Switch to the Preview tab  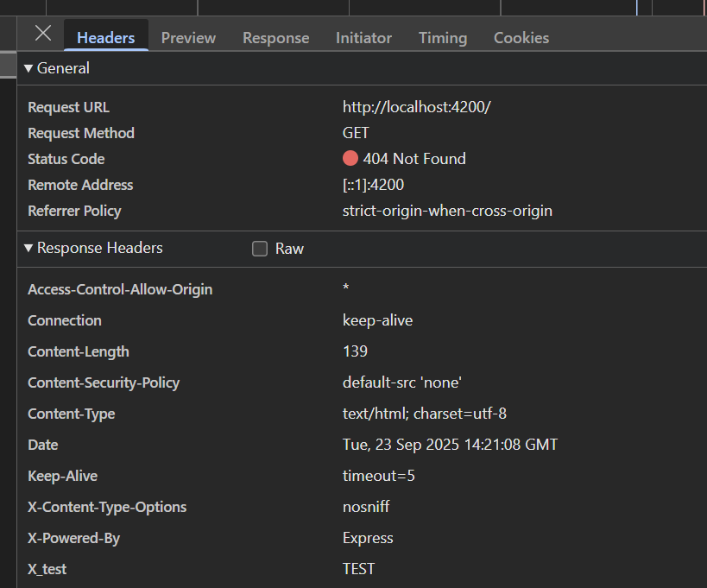coord(188,38)
